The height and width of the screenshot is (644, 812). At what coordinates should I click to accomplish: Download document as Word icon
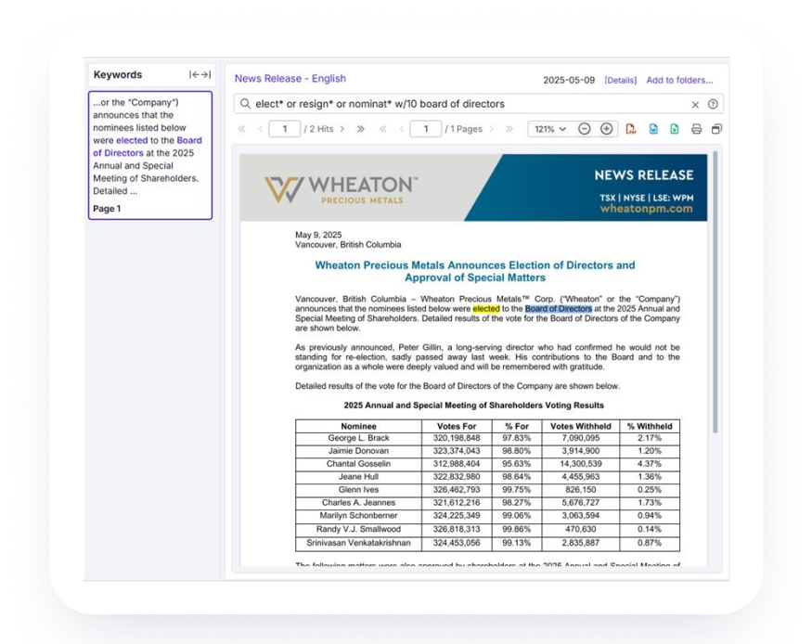coord(653,129)
